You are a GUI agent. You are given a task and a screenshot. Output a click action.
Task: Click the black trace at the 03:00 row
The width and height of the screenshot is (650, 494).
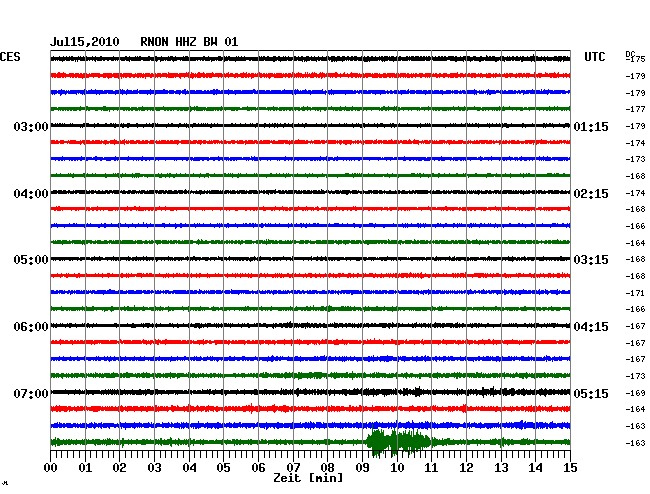point(310,125)
